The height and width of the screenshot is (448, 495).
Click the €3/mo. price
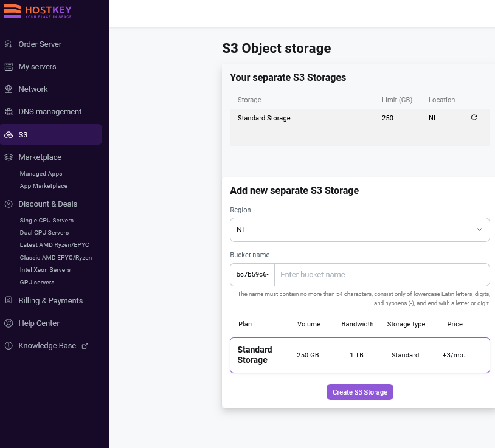tap(454, 355)
